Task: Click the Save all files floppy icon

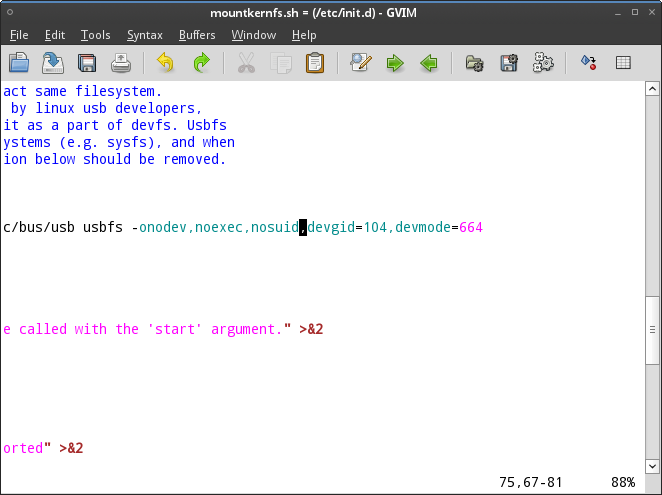Action: pyautogui.click(x=87, y=63)
